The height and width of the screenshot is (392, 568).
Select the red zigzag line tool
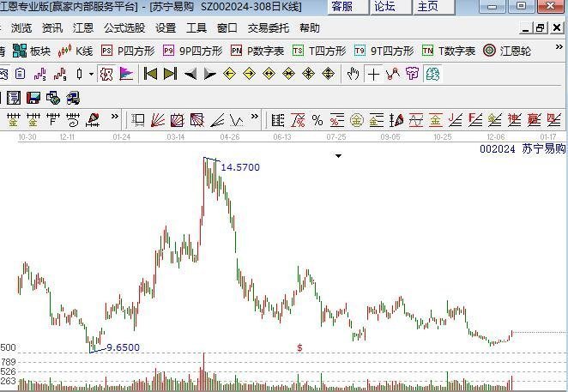tap(393, 74)
